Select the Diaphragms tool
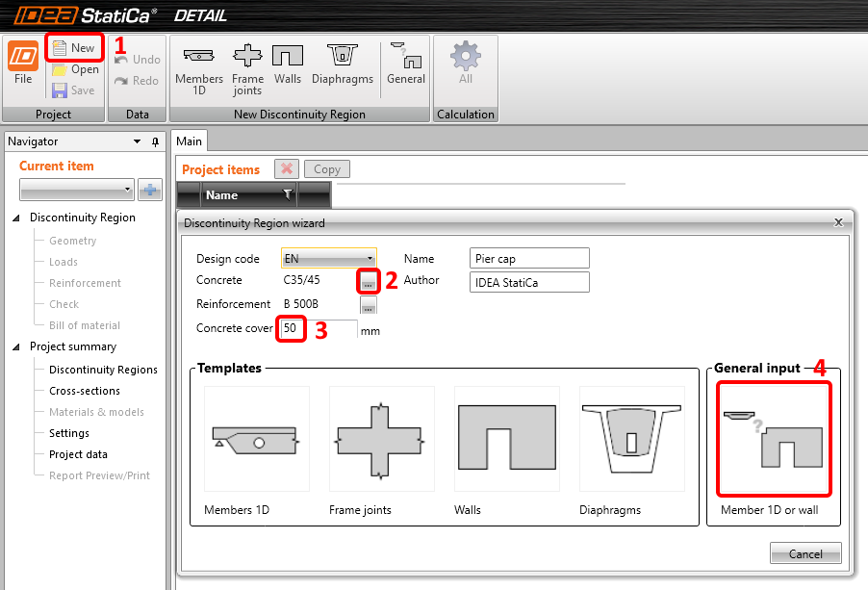The width and height of the screenshot is (868, 590). pyautogui.click(x=343, y=65)
